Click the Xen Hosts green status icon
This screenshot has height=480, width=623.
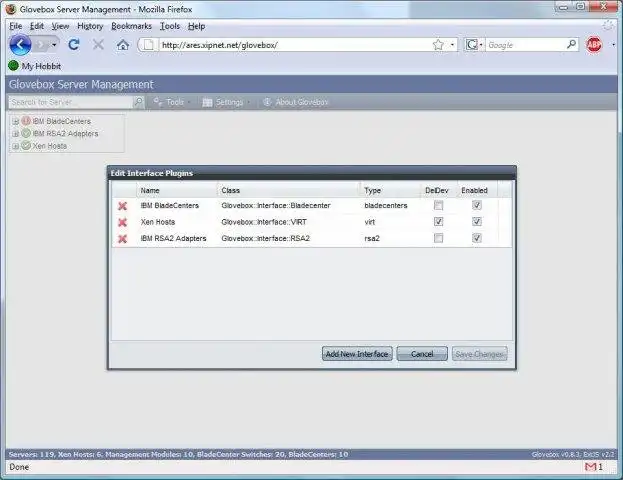click(x=26, y=145)
